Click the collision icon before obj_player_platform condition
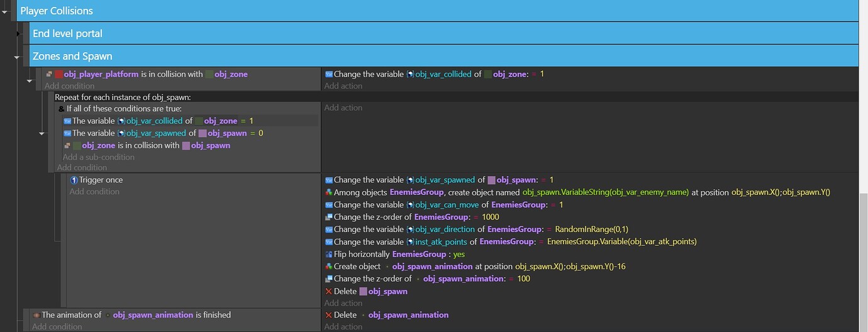The width and height of the screenshot is (868, 332). 49,74
